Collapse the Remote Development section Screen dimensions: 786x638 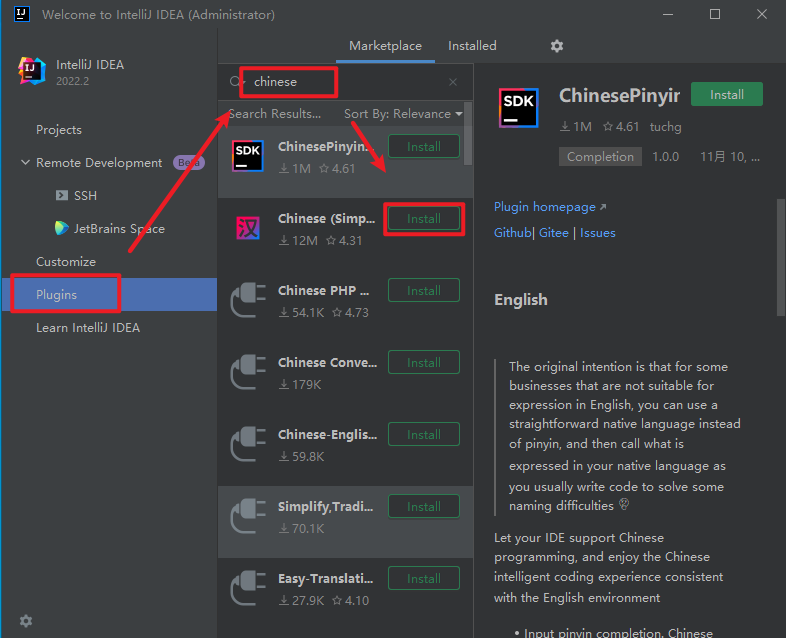click(x=25, y=162)
